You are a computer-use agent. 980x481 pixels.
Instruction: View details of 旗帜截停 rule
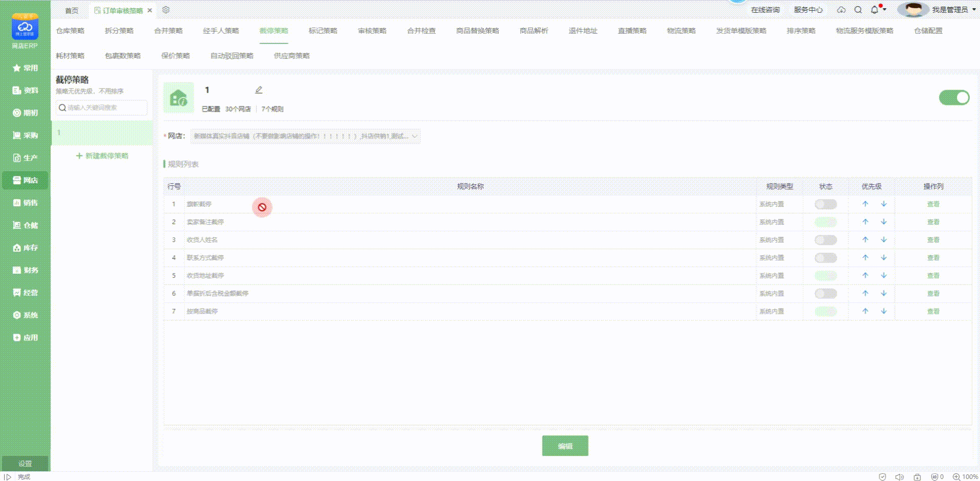coord(933,204)
